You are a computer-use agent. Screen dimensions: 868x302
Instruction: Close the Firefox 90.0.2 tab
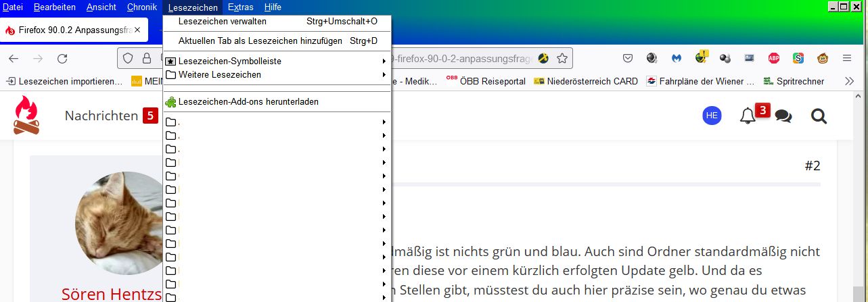pyautogui.click(x=138, y=30)
